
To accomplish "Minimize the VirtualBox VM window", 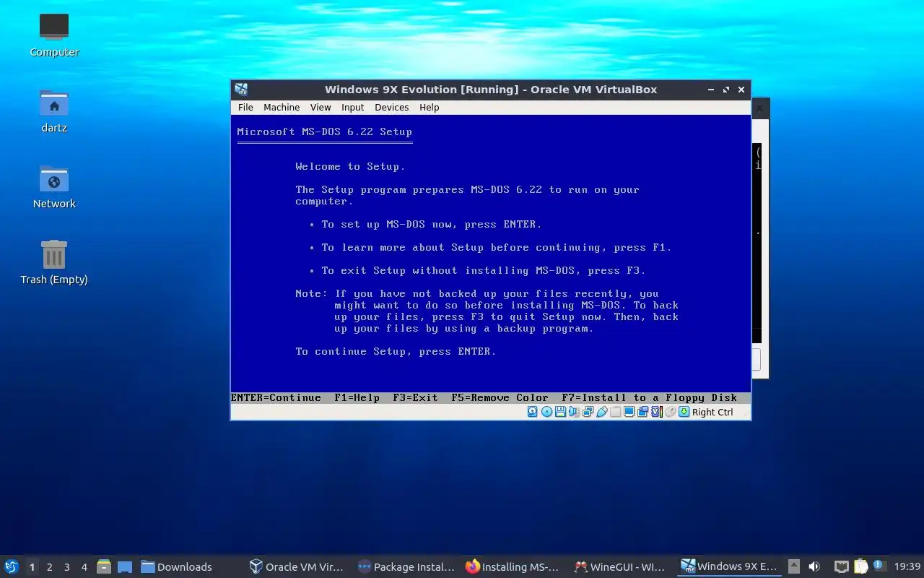I will tap(711, 90).
